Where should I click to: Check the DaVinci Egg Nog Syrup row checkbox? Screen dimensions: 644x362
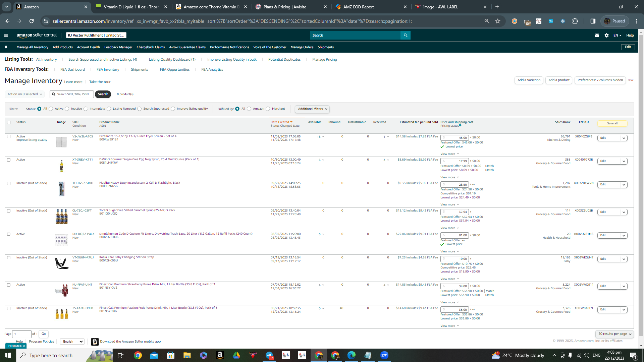9,160
